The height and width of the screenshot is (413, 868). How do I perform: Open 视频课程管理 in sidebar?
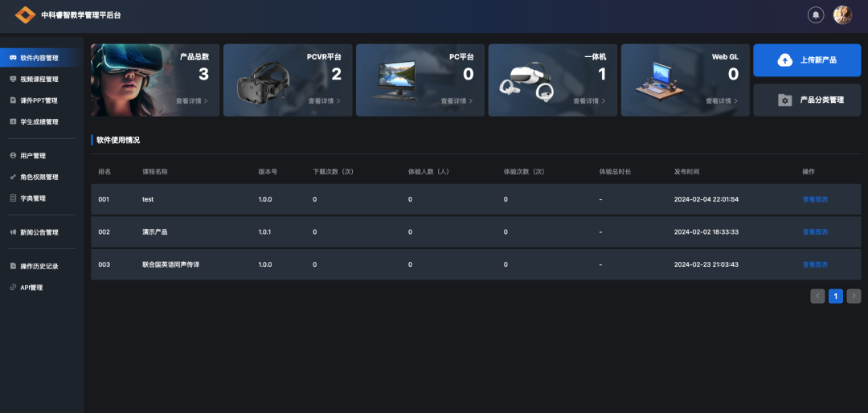[39, 80]
